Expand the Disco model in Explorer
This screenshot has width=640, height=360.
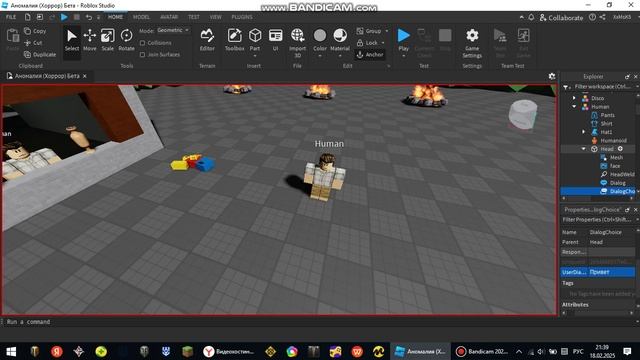pyautogui.click(x=574, y=98)
